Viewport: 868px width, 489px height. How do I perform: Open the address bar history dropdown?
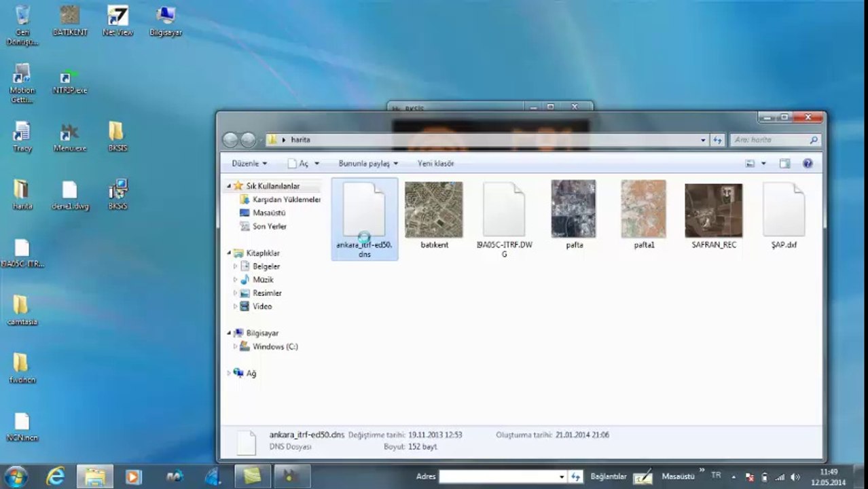tap(703, 140)
